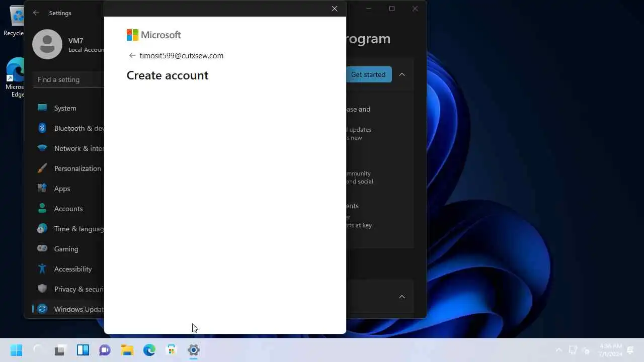This screenshot has height=362, width=644.
Task: Click the Time & language globe icon
Action: point(42,229)
